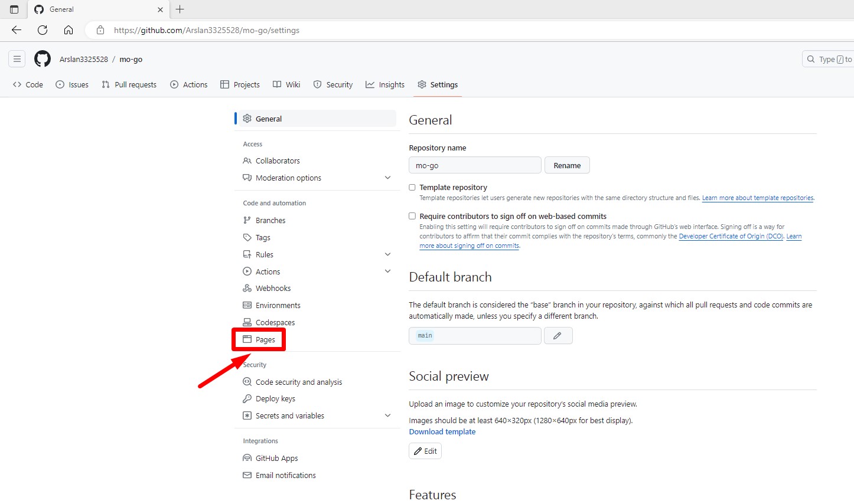Click the browser address bar URL
This screenshot has height=504, width=854.
coord(207,30)
